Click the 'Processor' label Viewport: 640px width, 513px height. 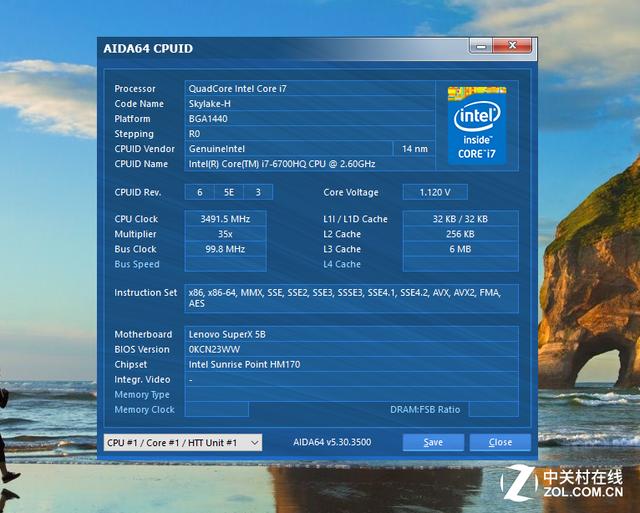coord(135,89)
